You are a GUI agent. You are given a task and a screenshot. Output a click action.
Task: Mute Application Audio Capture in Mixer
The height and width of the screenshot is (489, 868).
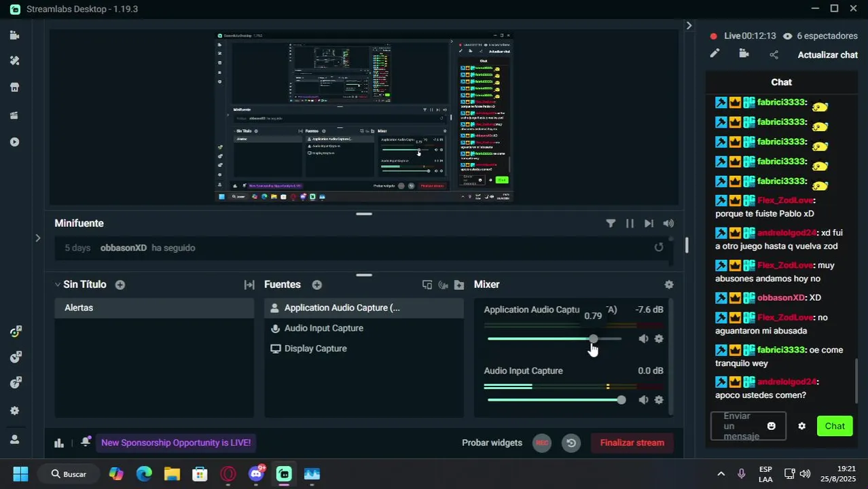click(643, 338)
